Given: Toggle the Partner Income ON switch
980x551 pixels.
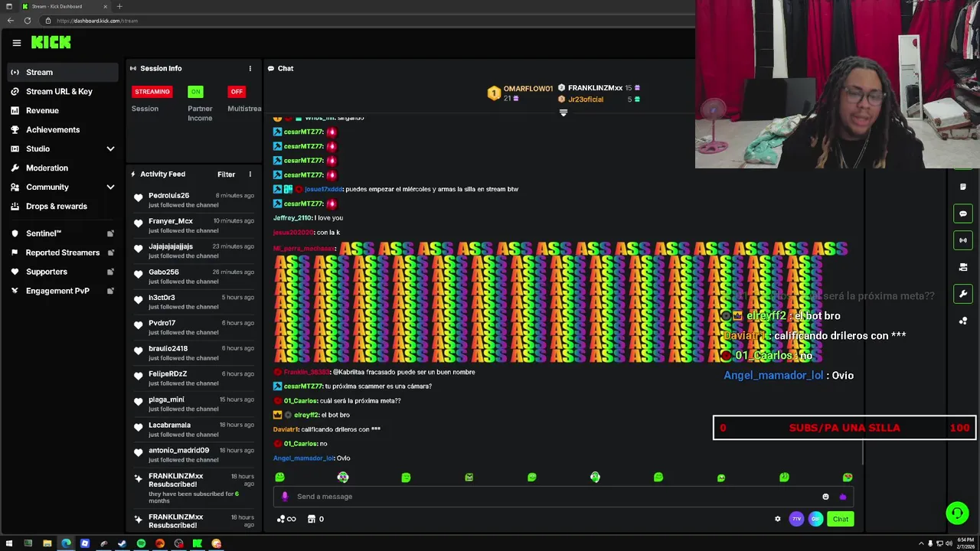Looking at the screenshot, I should (x=196, y=92).
